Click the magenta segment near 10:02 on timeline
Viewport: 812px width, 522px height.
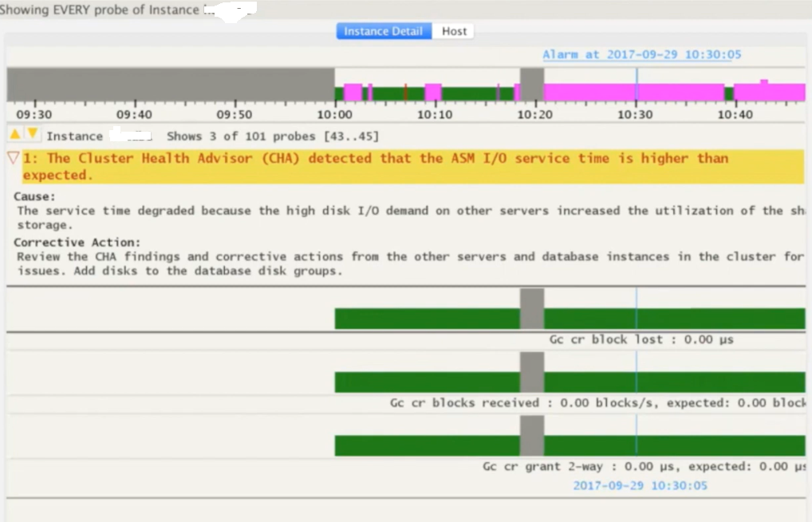(353, 92)
